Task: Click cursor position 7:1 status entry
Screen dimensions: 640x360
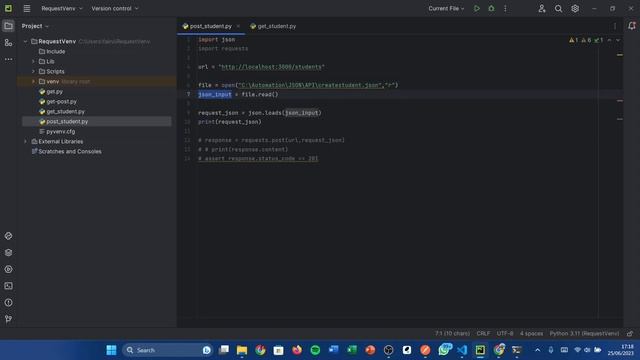Action: point(452,333)
